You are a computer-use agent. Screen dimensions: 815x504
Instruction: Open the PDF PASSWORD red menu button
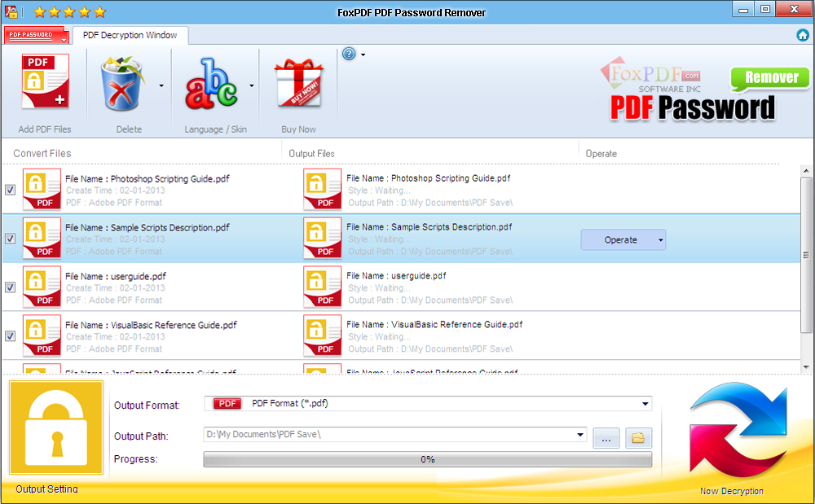[37, 35]
